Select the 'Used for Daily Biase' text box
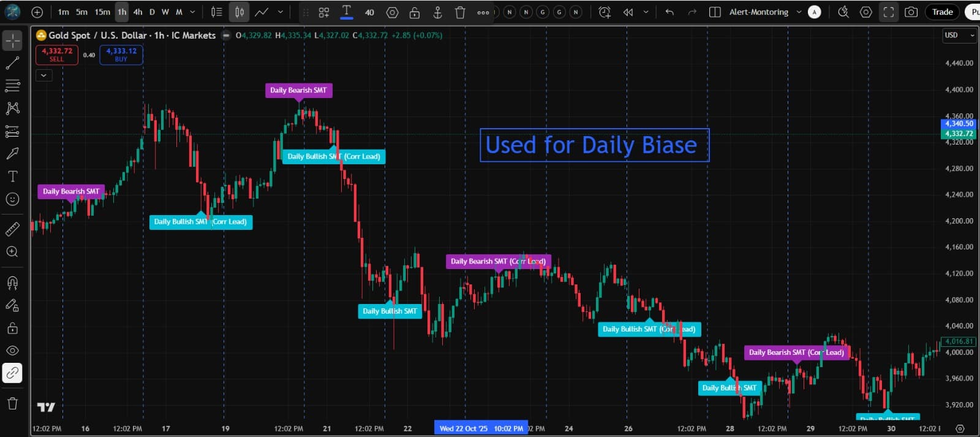Viewport: 980px width, 437px height. (594, 145)
